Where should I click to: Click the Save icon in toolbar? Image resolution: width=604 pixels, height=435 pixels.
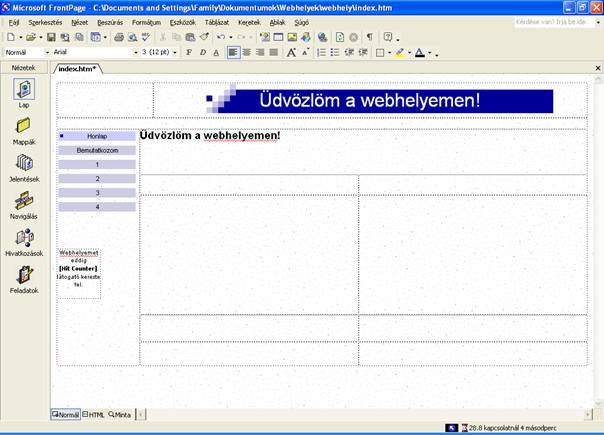coord(52,37)
